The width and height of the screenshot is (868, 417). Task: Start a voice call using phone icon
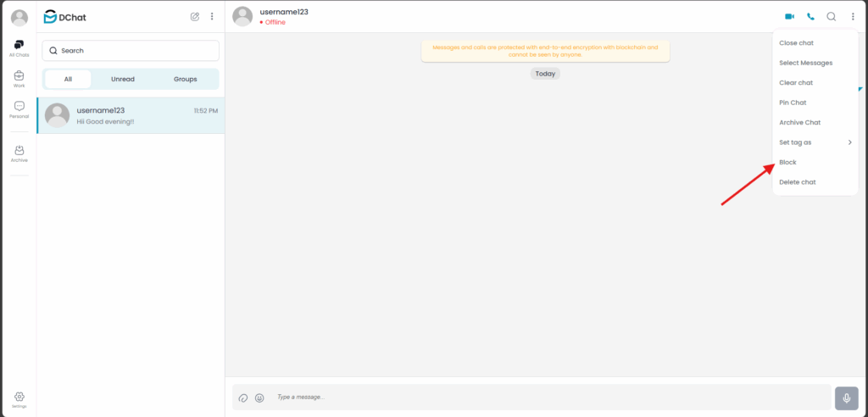click(810, 17)
